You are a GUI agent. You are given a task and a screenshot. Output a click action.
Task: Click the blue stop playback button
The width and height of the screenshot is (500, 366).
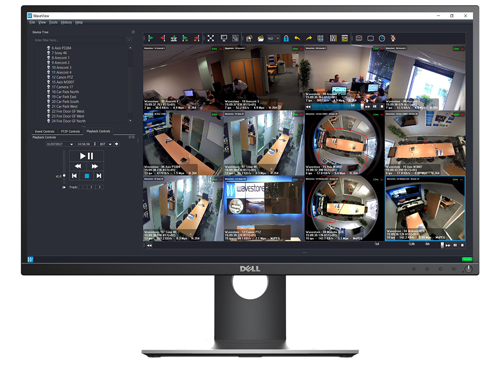click(x=87, y=176)
